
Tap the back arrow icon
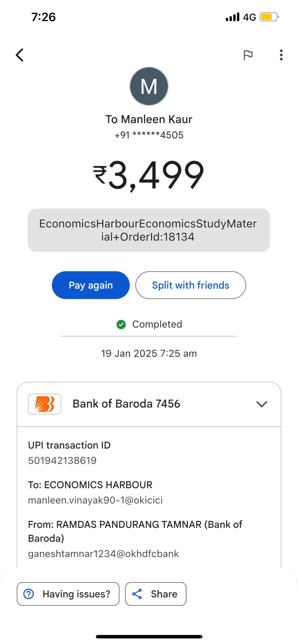coord(20,55)
